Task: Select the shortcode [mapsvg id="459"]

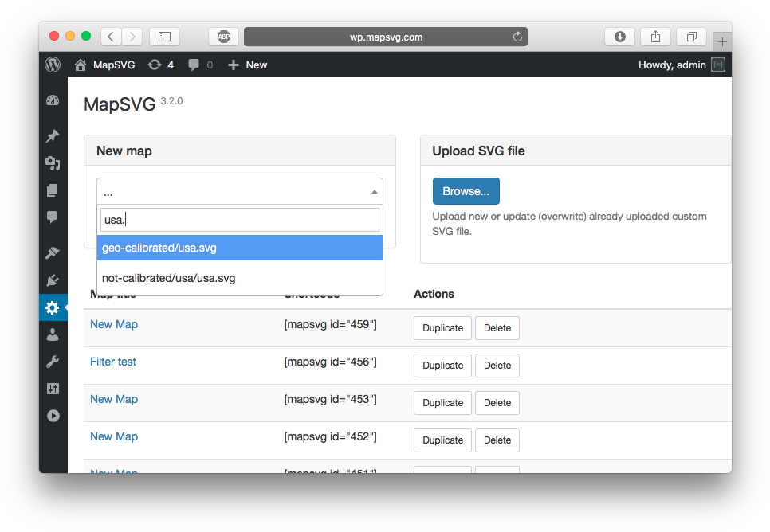Action: pyautogui.click(x=331, y=324)
